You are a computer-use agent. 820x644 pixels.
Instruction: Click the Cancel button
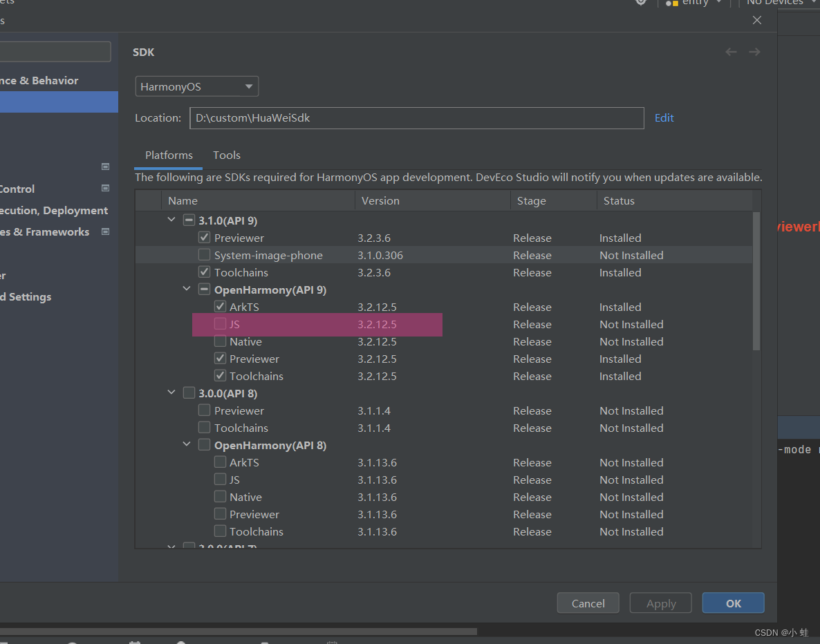[x=588, y=603]
